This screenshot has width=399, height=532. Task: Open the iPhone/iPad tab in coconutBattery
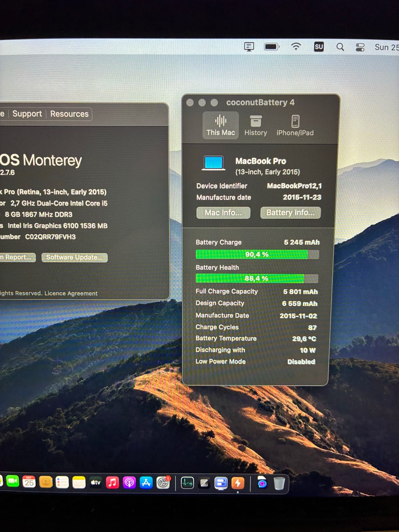(x=295, y=126)
